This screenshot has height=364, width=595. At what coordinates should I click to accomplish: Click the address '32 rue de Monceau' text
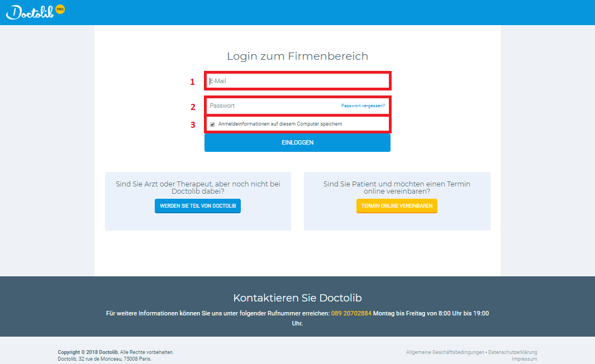click(100, 358)
